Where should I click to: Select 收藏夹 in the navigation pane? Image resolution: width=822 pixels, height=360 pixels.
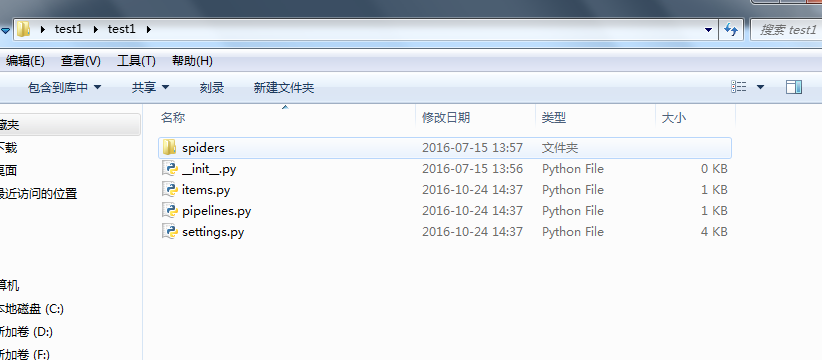tap(9, 125)
